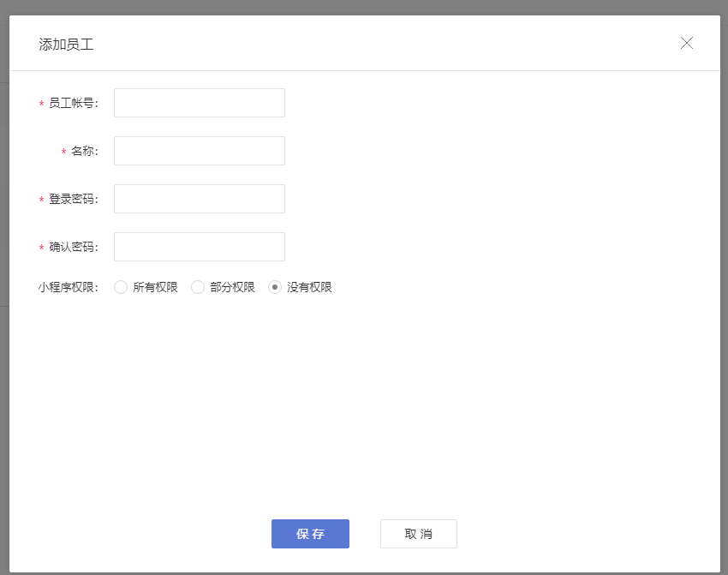Click the 确认密码 input box

[200, 247]
